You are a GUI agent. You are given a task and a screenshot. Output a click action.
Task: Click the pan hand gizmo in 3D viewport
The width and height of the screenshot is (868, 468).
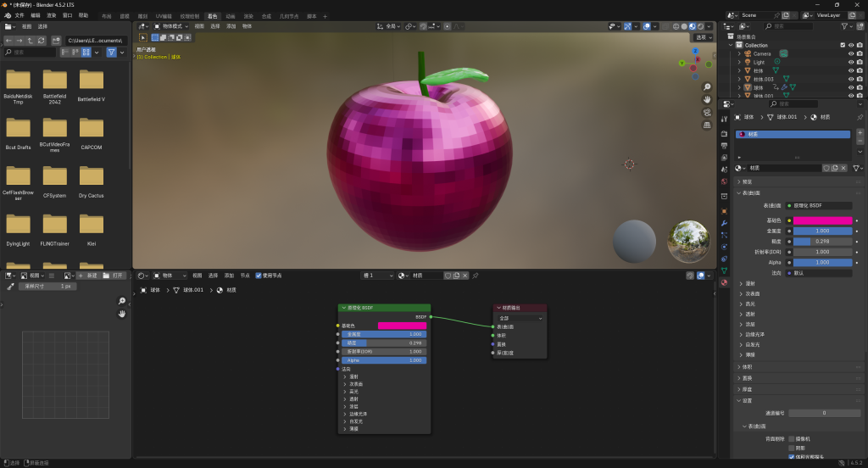(707, 100)
